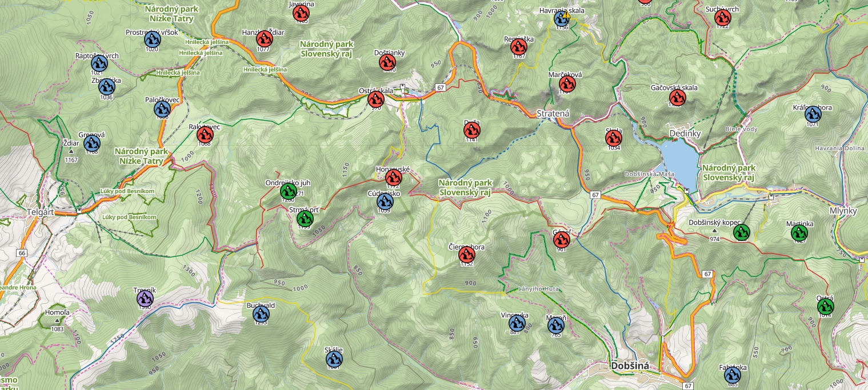Click the blue Skálie peak marker
Viewport: 868px width, 390px height.
[x=334, y=359]
